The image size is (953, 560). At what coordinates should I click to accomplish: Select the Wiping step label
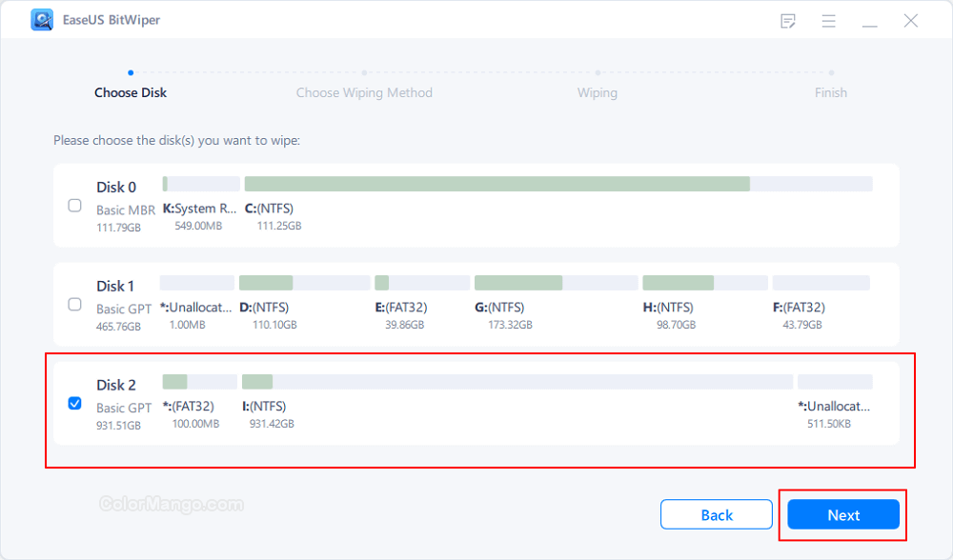598,92
